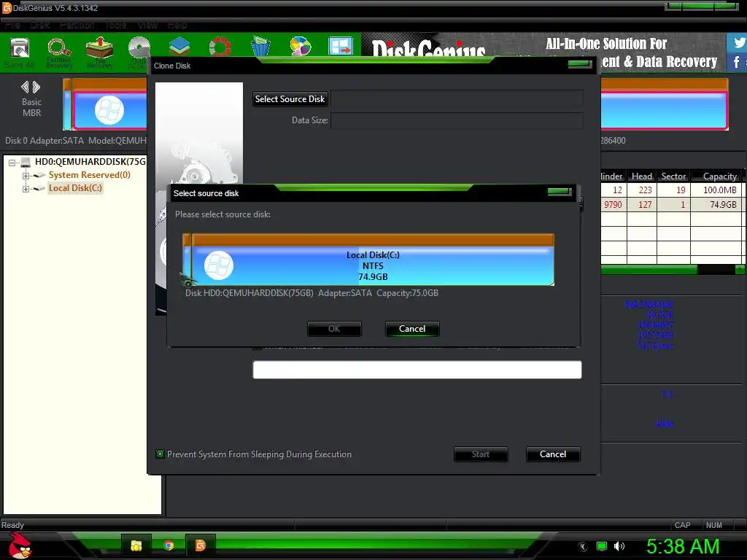Viewport: 747px width, 560px height.
Task: Open the File menu
Action: click(x=12, y=26)
